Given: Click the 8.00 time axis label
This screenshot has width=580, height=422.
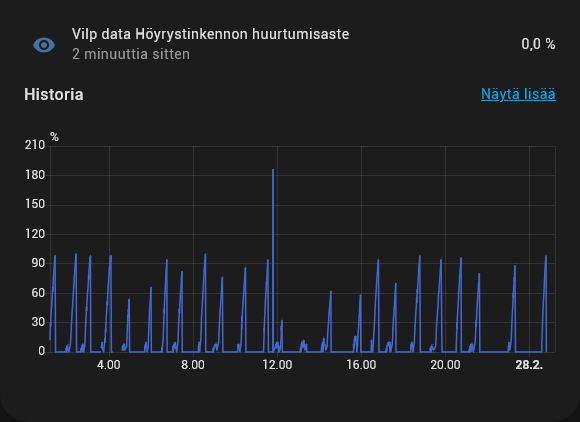Looking at the screenshot, I should click(x=193, y=365).
